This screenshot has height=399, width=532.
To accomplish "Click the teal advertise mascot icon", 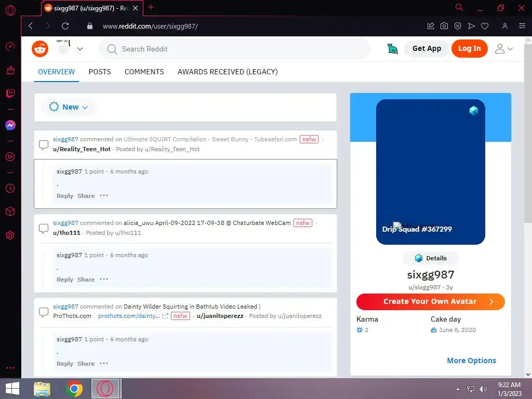I will [x=393, y=49].
